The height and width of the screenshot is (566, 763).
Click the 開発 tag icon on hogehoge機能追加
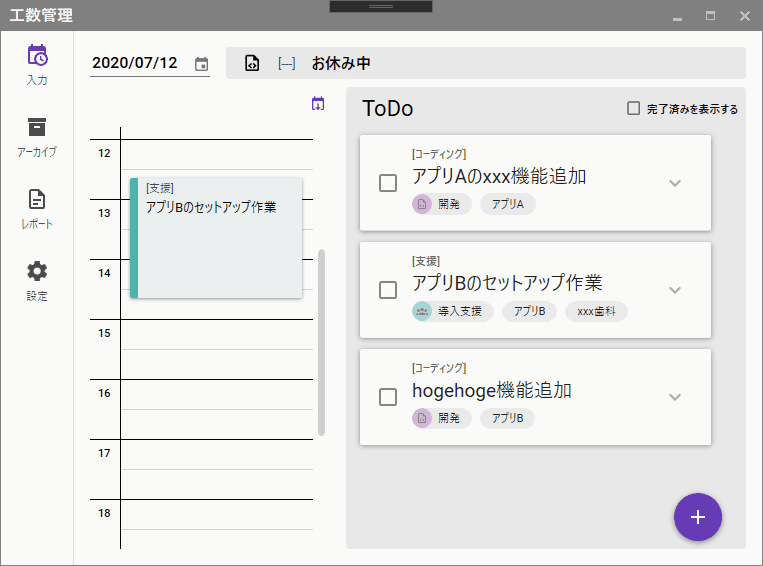[x=422, y=418]
